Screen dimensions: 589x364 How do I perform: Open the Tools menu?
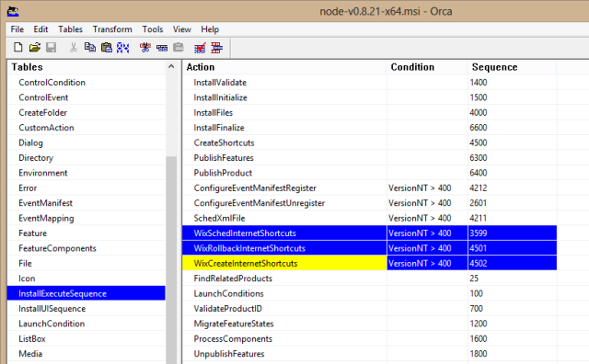pos(153,29)
